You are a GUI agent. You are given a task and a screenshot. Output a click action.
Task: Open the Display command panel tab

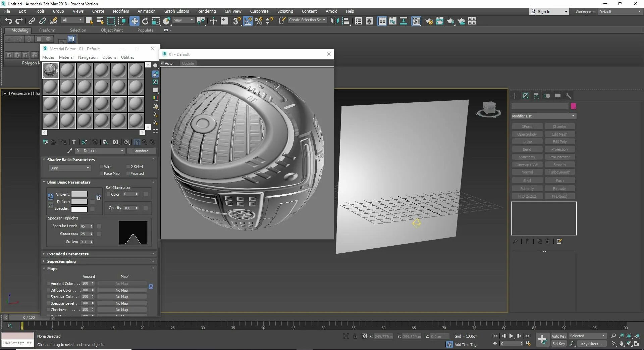point(557,96)
